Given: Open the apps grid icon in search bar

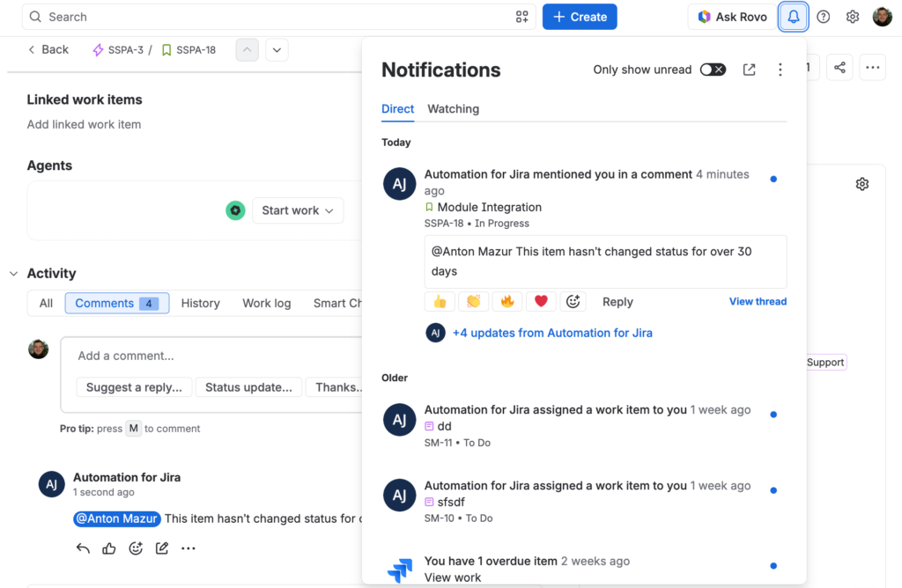Looking at the screenshot, I should tap(521, 17).
